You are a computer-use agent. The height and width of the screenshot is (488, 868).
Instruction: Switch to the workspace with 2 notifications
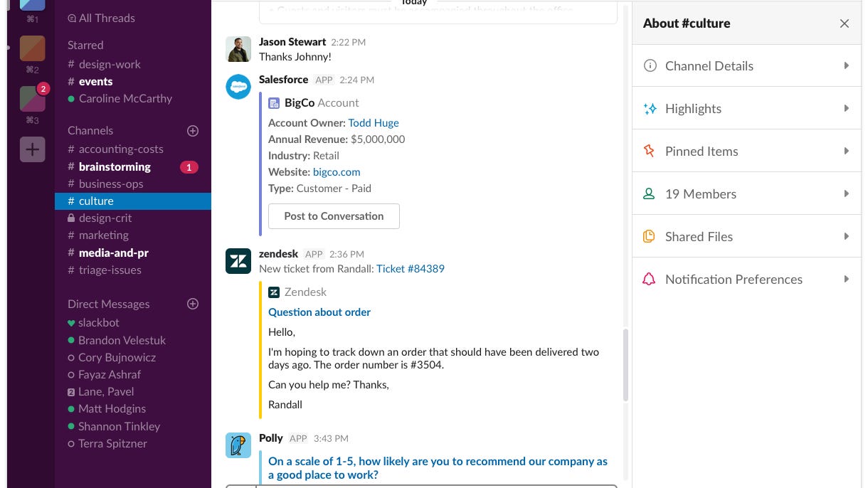pyautogui.click(x=33, y=99)
